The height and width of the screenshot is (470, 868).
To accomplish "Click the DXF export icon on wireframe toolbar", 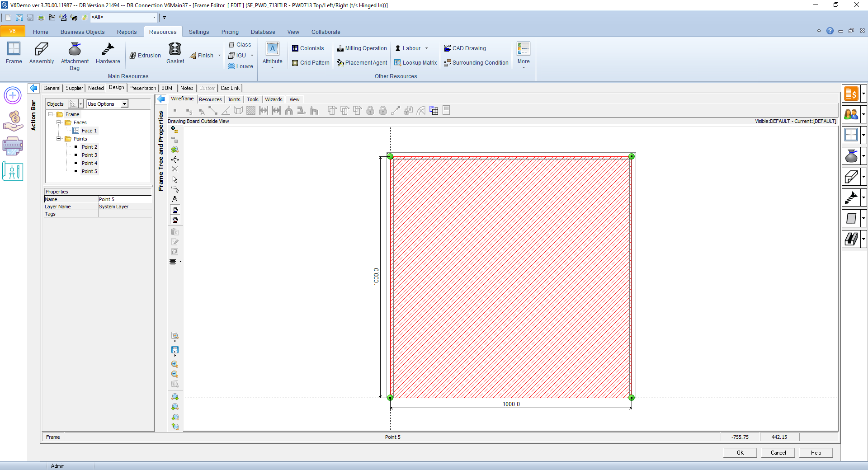I will [434, 110].
